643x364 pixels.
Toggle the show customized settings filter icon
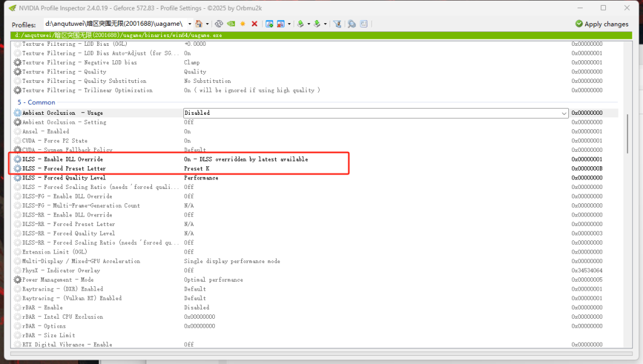coord(337,24)
